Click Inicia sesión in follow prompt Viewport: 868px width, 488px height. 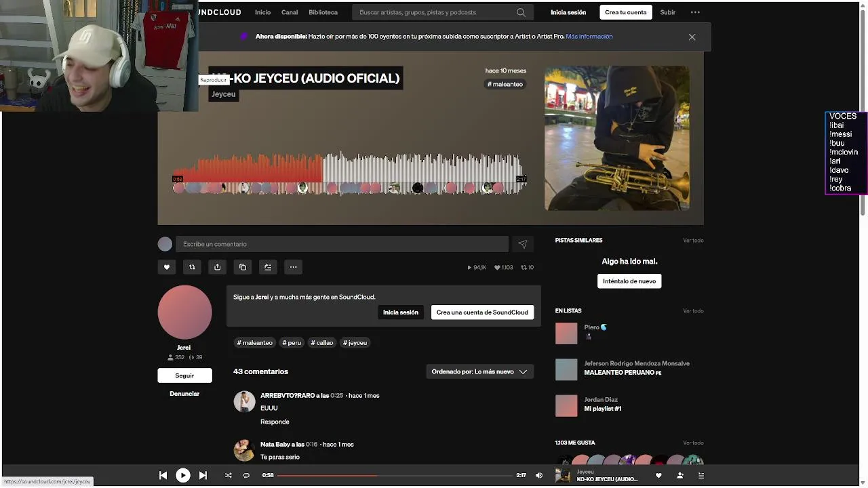point(401,312)
